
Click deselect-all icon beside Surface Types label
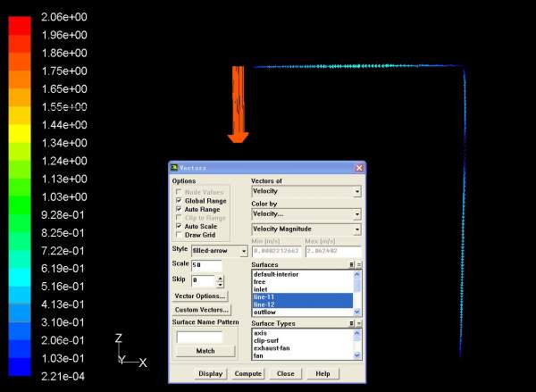[358, 323]
